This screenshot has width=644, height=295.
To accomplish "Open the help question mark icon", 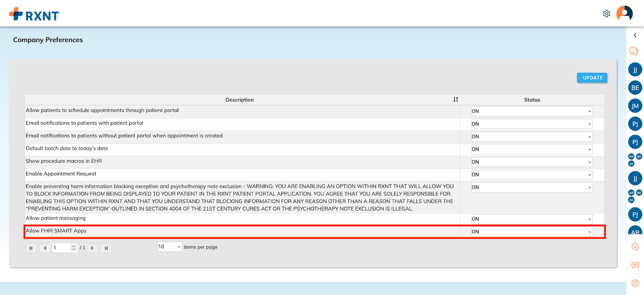I will [x=635, y=283].
